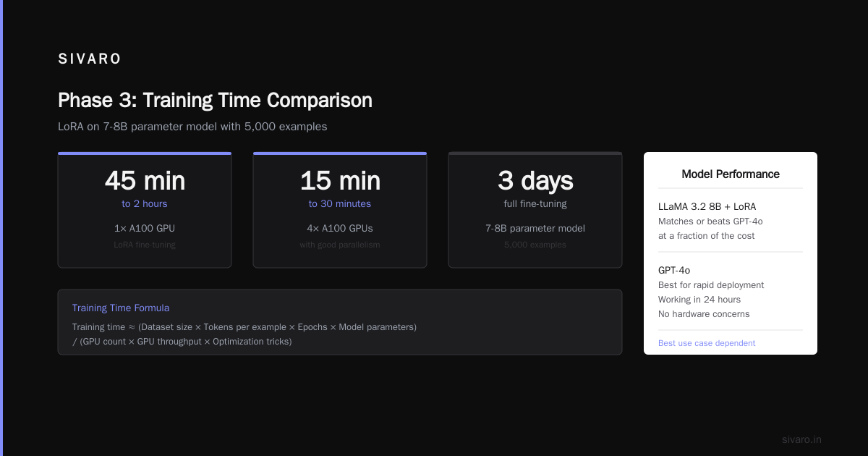The image size is (868, 456).
Task: Click the 'Best use case dependent' link
Action: 707,343
